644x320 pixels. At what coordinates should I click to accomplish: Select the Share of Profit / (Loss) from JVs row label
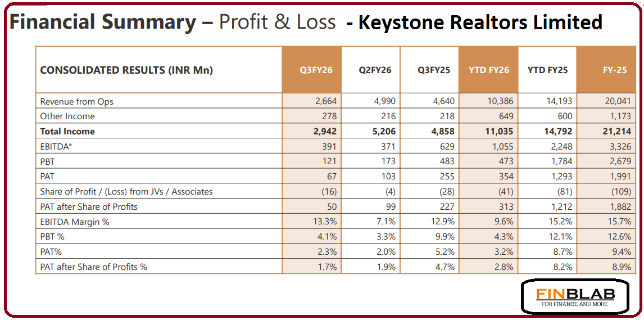click(126, 192)
